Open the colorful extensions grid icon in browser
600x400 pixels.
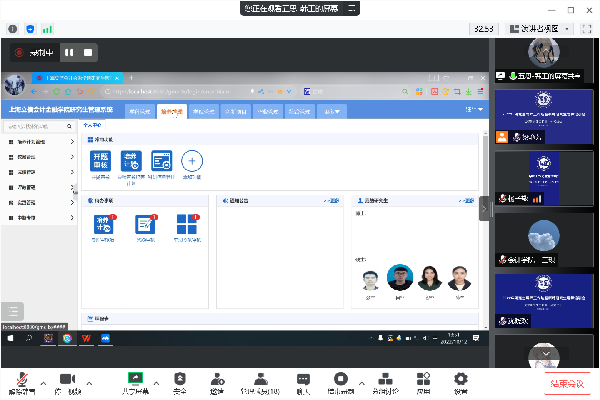[419, 91]
